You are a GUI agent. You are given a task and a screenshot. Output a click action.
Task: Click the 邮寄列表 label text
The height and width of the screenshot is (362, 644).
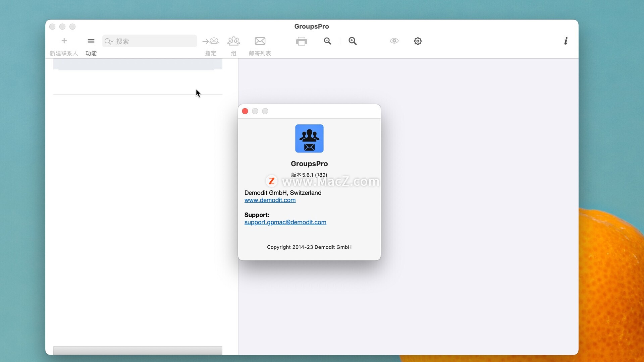(x=260, y=53)
